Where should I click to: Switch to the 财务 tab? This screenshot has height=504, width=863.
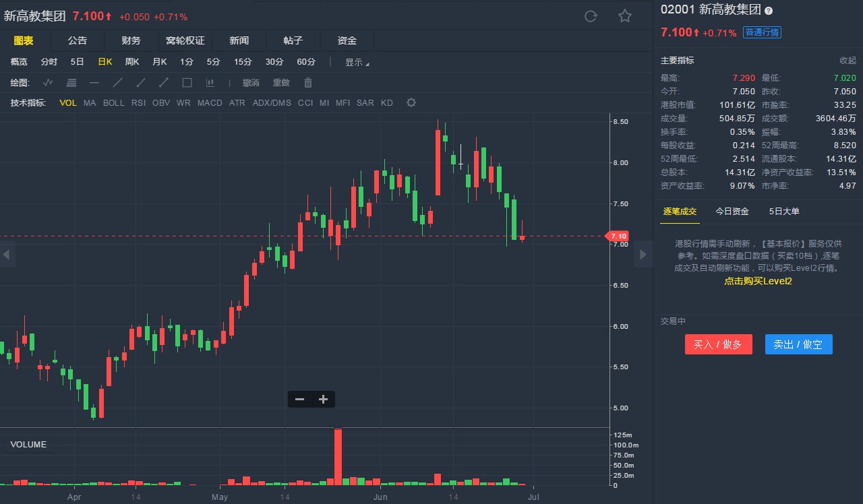pyautogui.click(x=131, y=41)
